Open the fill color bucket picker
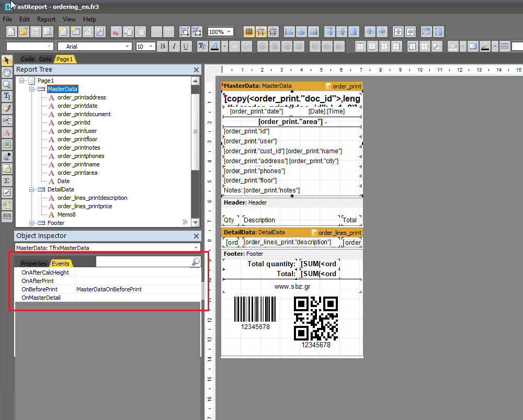Viewport: 523px width, 420px height. (x=453, y=47)
